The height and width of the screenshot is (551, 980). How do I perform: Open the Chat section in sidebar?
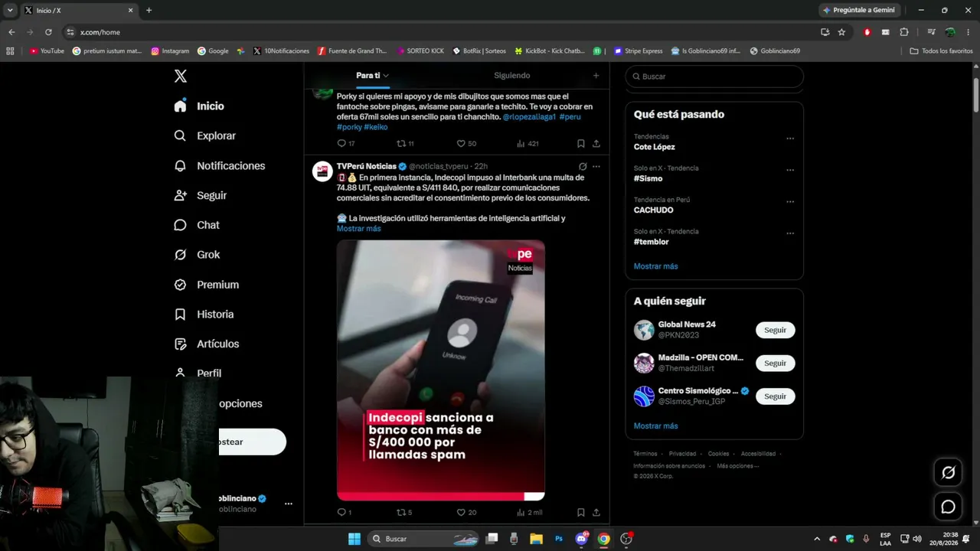197,225
